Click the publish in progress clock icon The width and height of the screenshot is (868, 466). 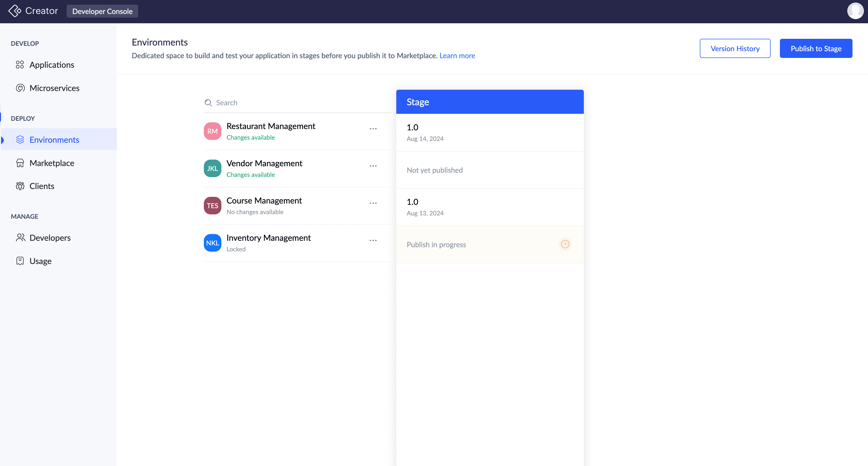coord(565,244)
